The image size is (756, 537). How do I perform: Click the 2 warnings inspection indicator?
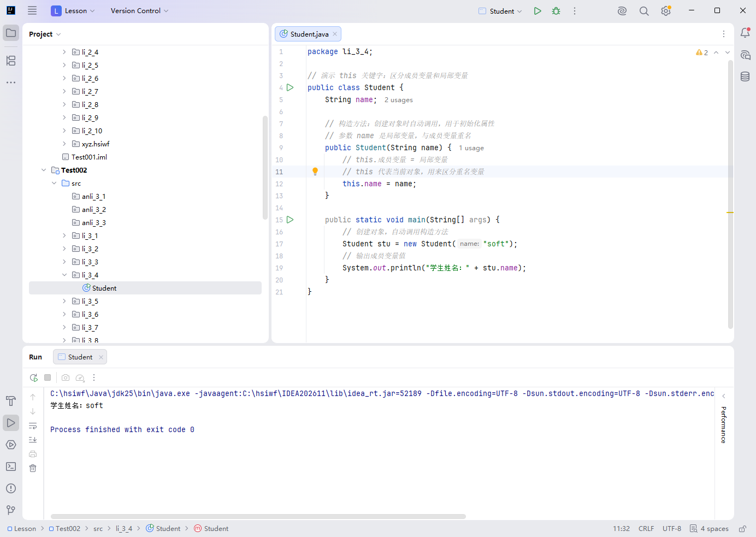point(702,52)
